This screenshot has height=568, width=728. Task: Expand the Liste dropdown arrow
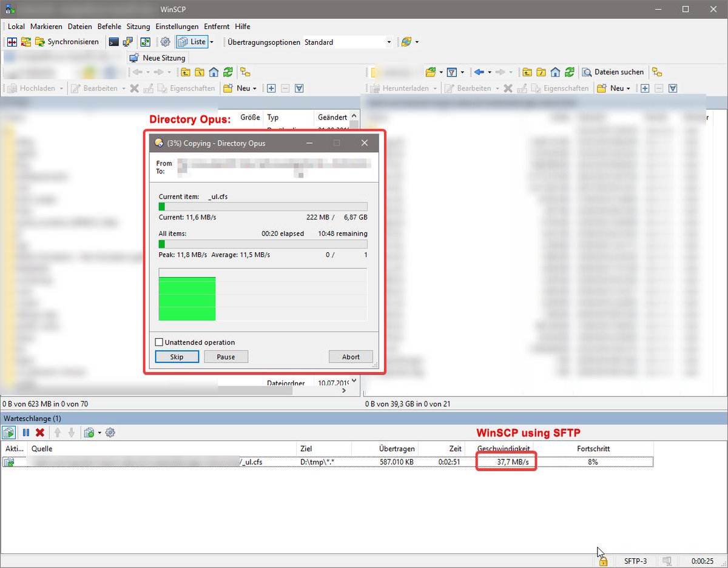click(x=212, y=42)
